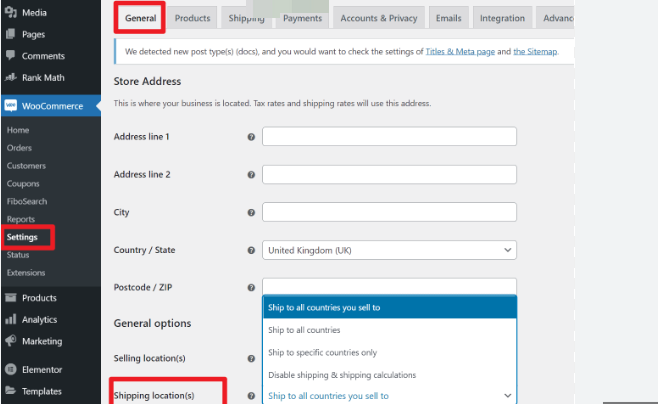This screenshot has width=658, height=404.
Task: Choose 'Ship to specific countries only' option
Action: (x=322, y=352)
